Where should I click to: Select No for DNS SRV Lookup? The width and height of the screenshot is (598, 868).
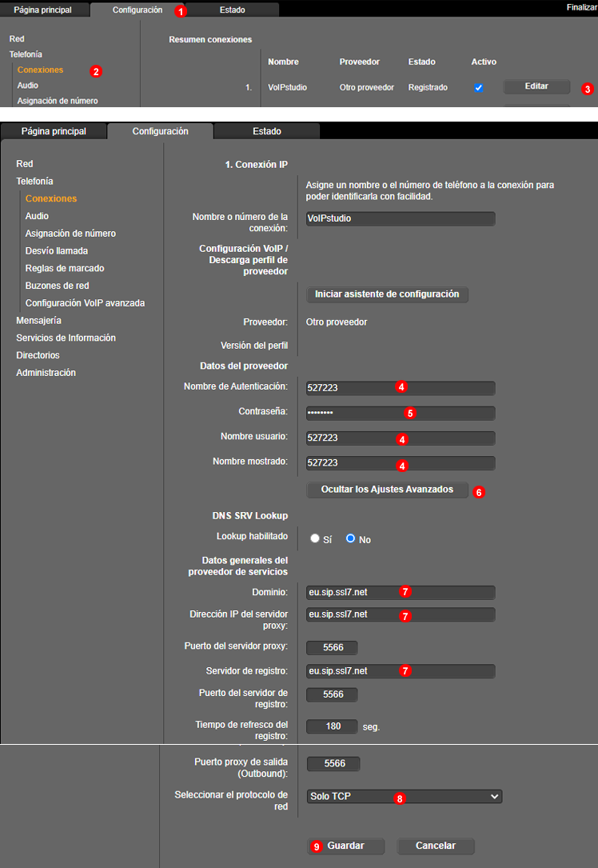pos(350,538)
